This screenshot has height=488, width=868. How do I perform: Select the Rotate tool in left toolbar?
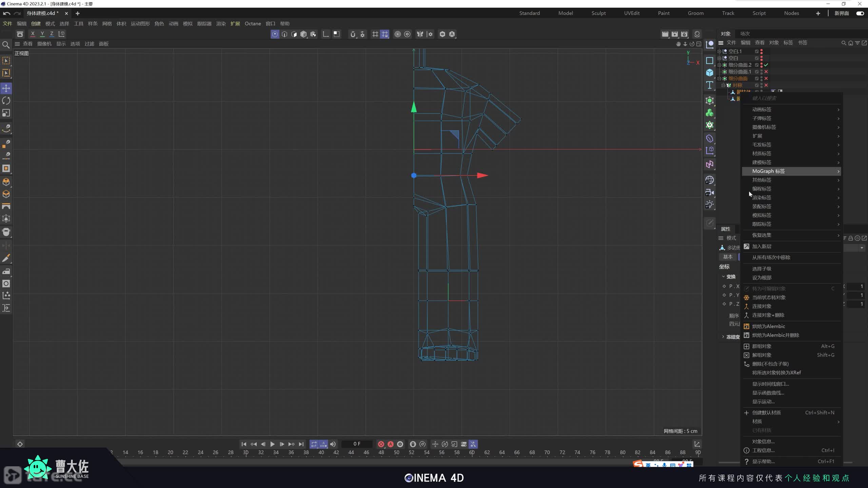pyautogui.click(x=6, y=101)
